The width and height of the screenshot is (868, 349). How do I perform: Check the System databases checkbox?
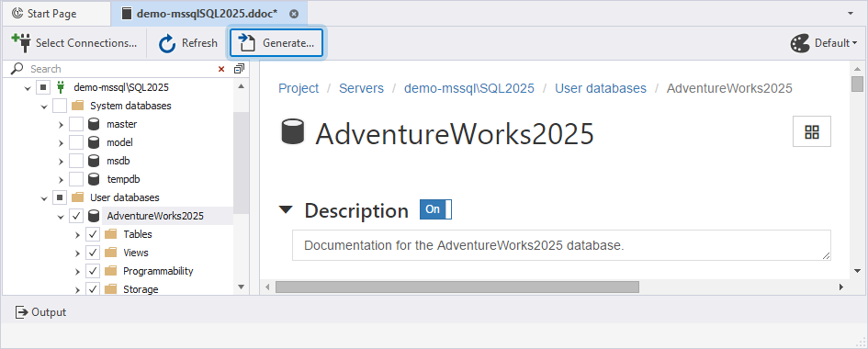click(x=60, y=106)
